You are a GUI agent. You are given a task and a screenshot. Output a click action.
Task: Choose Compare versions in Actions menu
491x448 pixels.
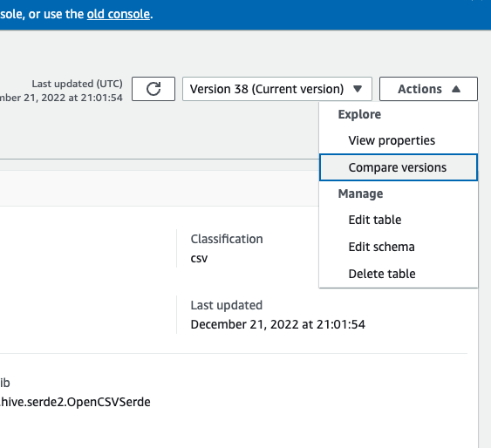(399, 167)
